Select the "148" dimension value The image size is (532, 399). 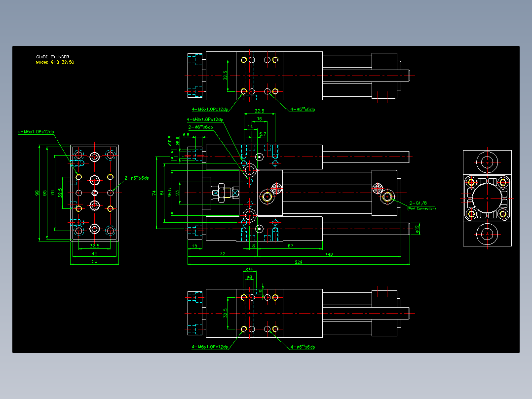point(329,254)
